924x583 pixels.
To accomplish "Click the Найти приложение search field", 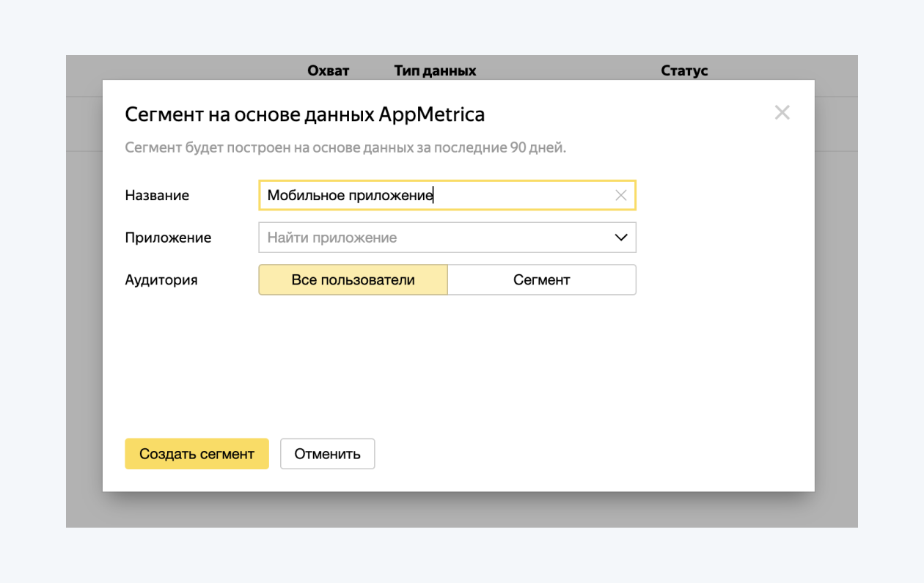I will click(x=447, y=238).
